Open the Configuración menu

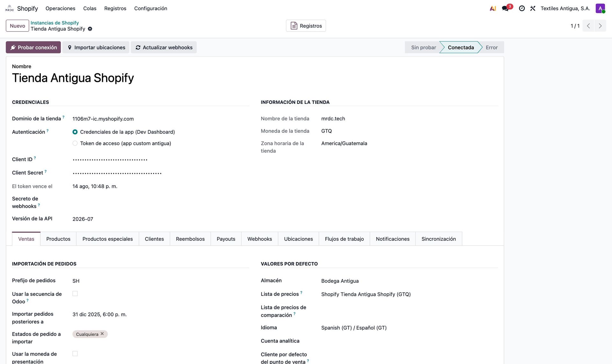150,8
